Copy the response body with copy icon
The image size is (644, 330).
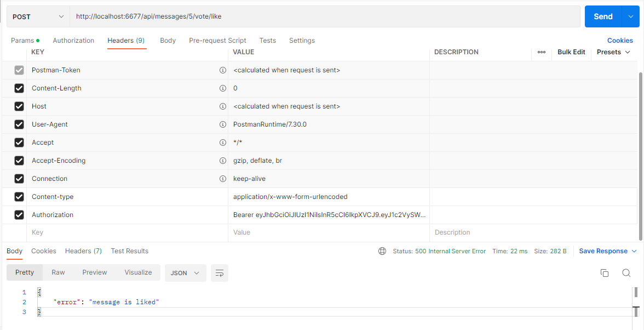604,273
